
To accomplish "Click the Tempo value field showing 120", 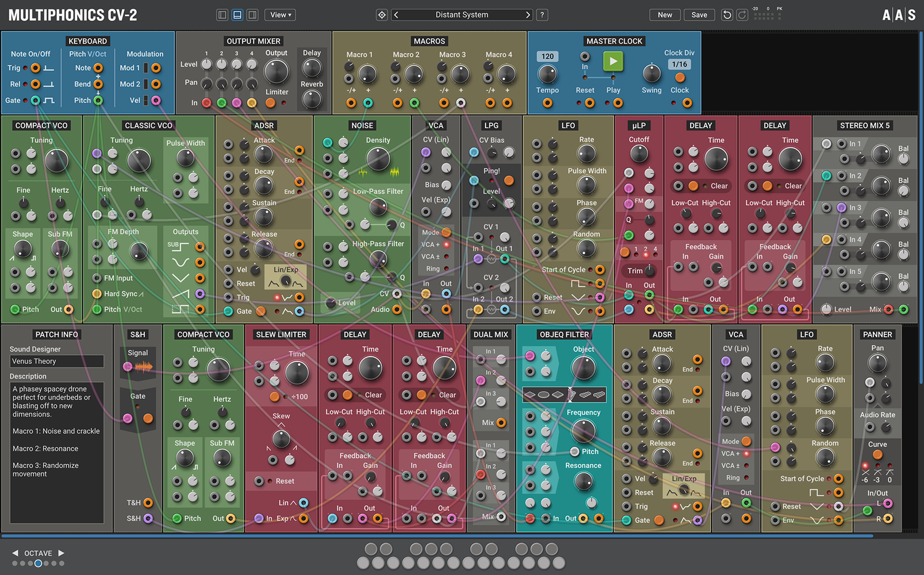I will point(548,57).
